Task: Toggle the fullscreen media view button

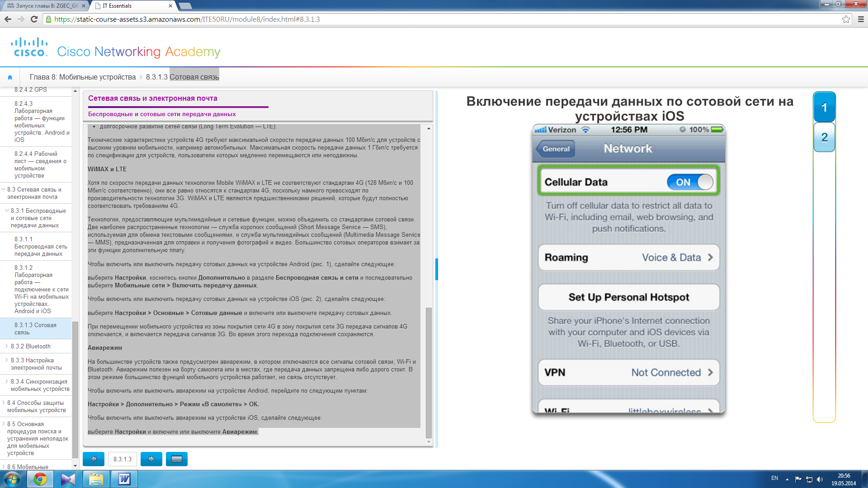Action: [177, 459]
